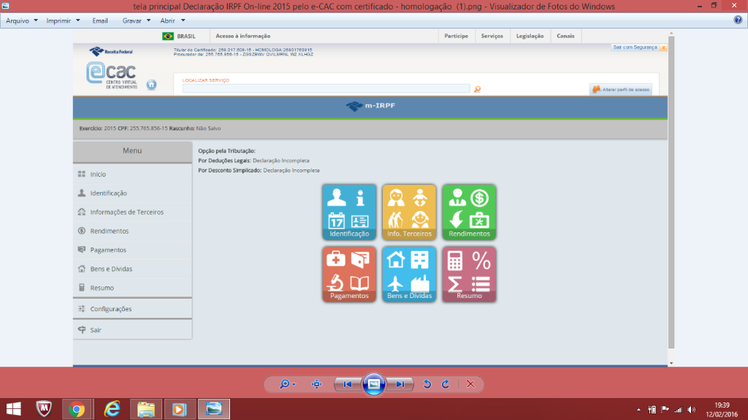Click the e-CAC home icon
Screen dimensions: 748x420
click(x=152, y=85)
